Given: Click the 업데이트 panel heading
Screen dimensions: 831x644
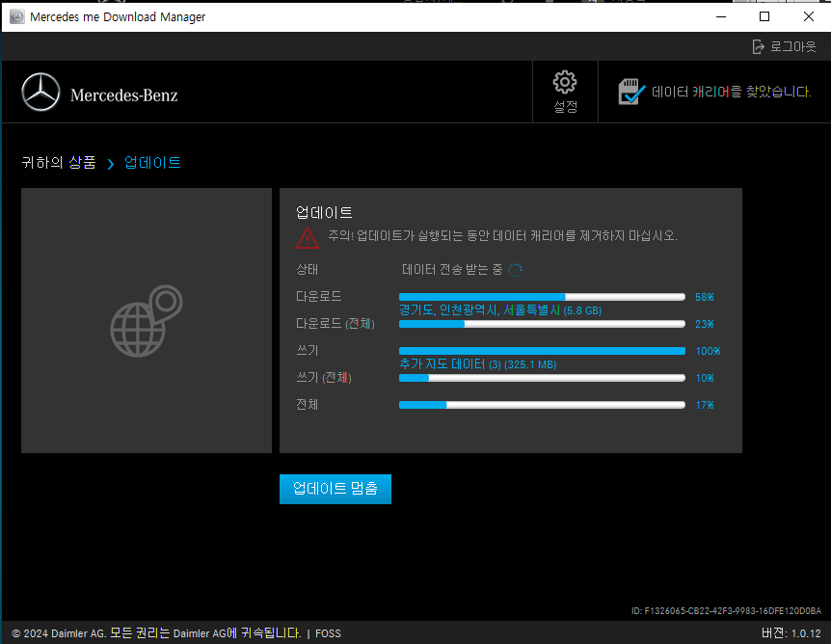Looking at the screenshot, I should [324, 212].
